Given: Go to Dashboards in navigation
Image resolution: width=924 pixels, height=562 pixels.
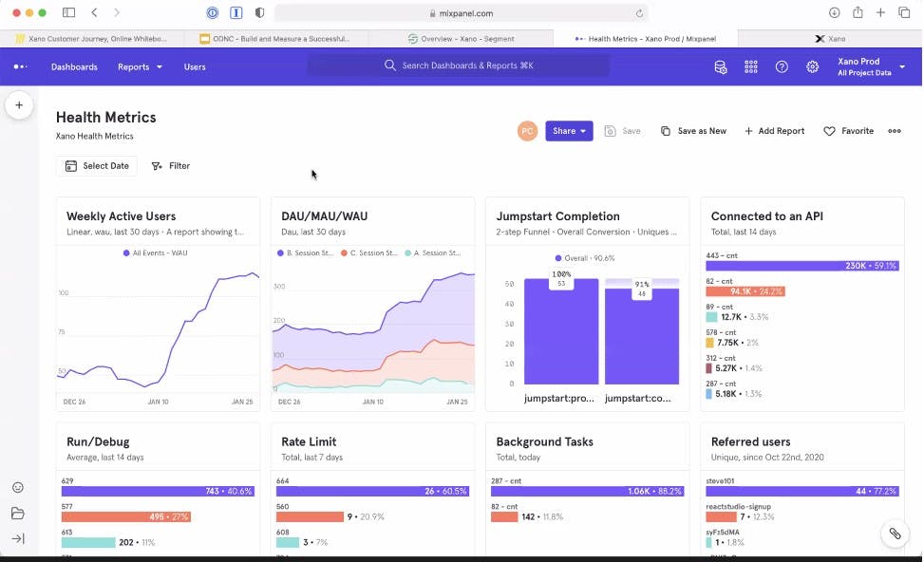Looking at the screenshot, I should [x=74, y=66].
